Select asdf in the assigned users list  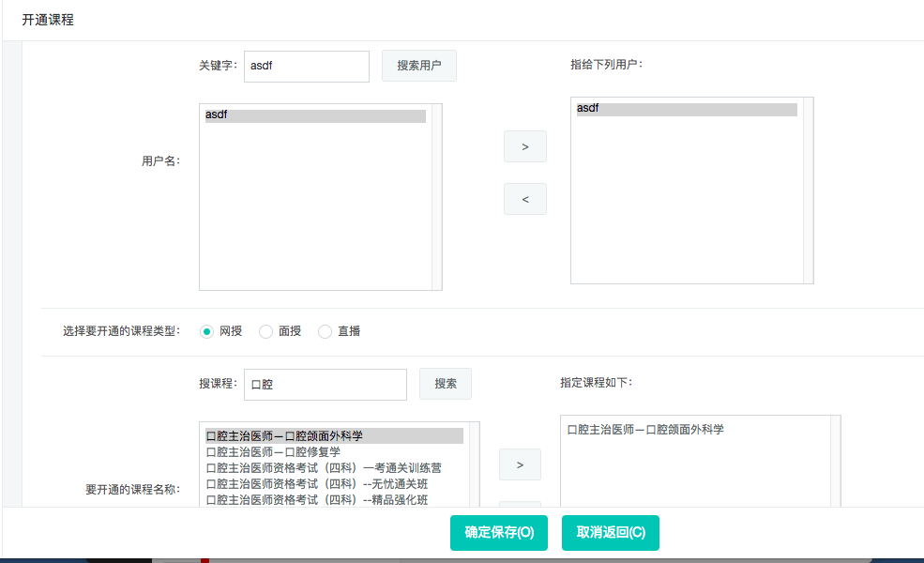687,109
